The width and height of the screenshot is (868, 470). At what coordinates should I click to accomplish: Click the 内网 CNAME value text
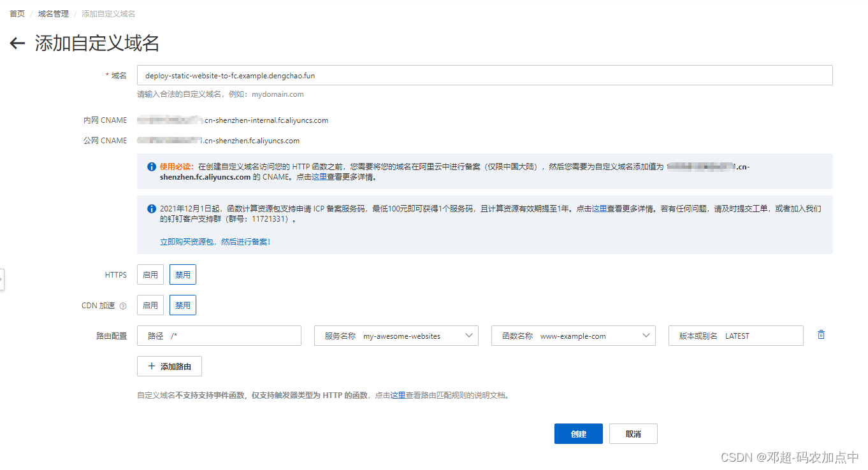coord(233,120)
